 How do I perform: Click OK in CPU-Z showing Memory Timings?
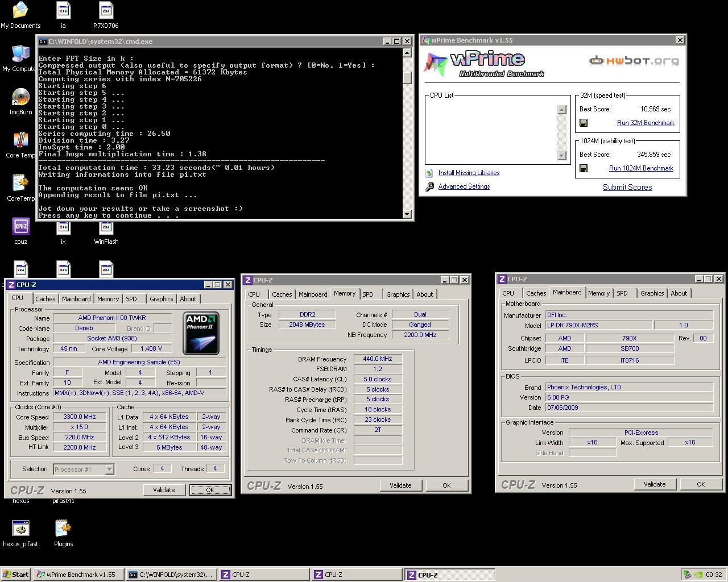(x=446, y=485)
